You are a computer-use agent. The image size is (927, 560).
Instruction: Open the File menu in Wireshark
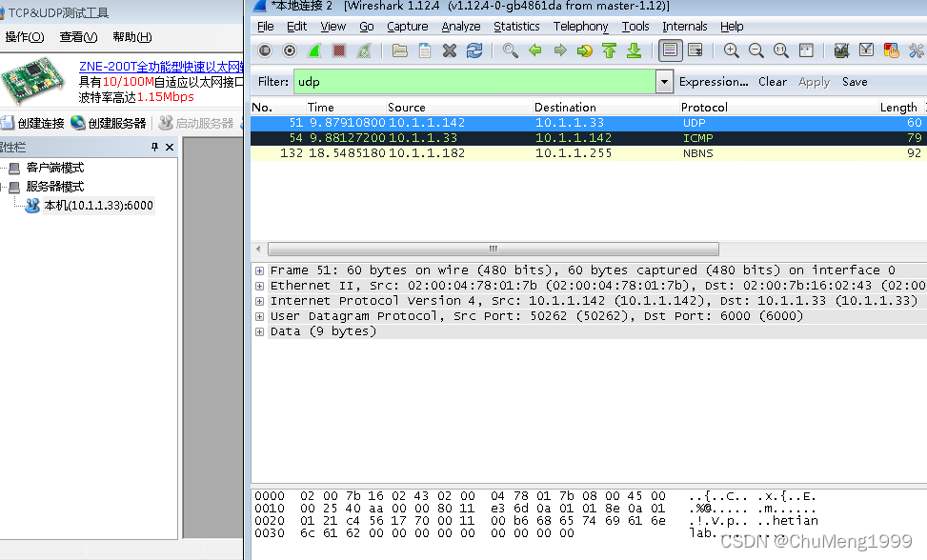(266, 27)
